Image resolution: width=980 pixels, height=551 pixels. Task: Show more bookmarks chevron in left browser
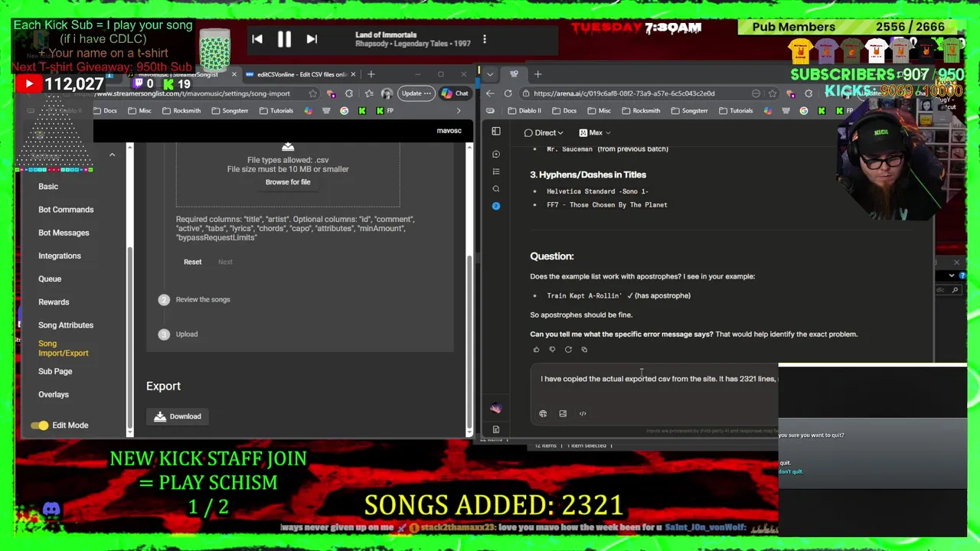(459, 110)
